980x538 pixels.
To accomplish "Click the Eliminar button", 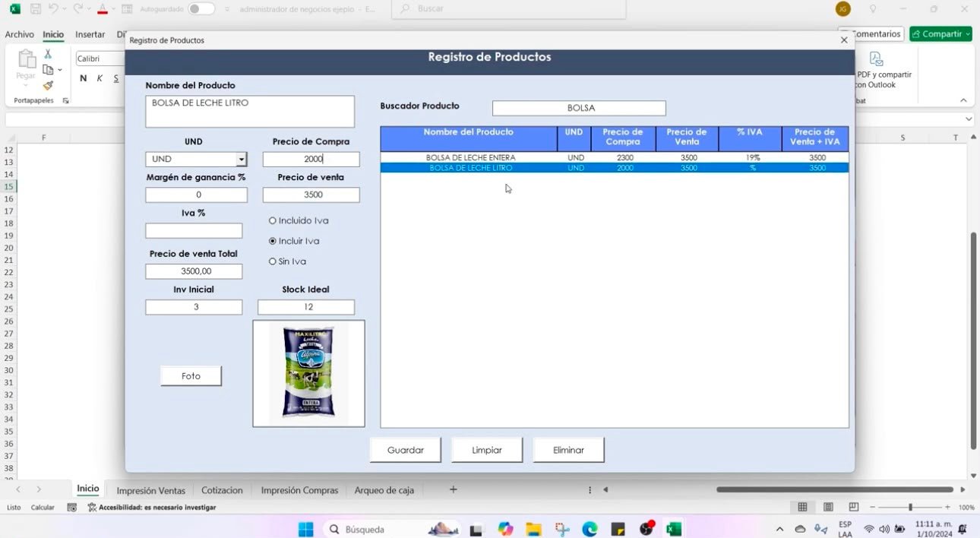I will click(568, 450).
